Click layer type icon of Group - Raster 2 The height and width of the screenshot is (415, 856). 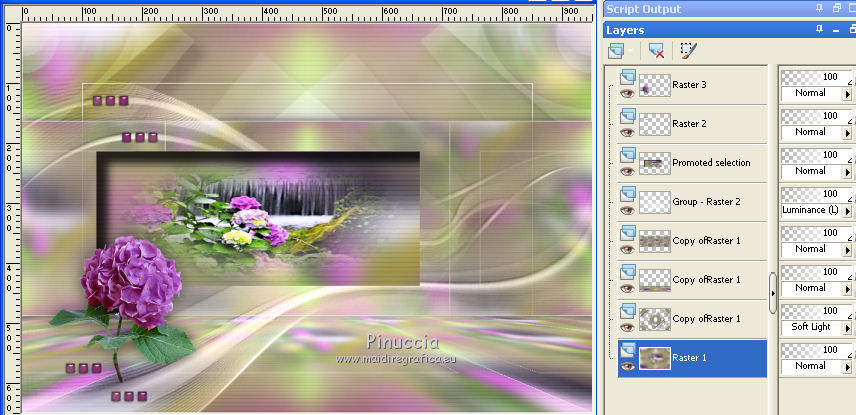tap(628, 193)
